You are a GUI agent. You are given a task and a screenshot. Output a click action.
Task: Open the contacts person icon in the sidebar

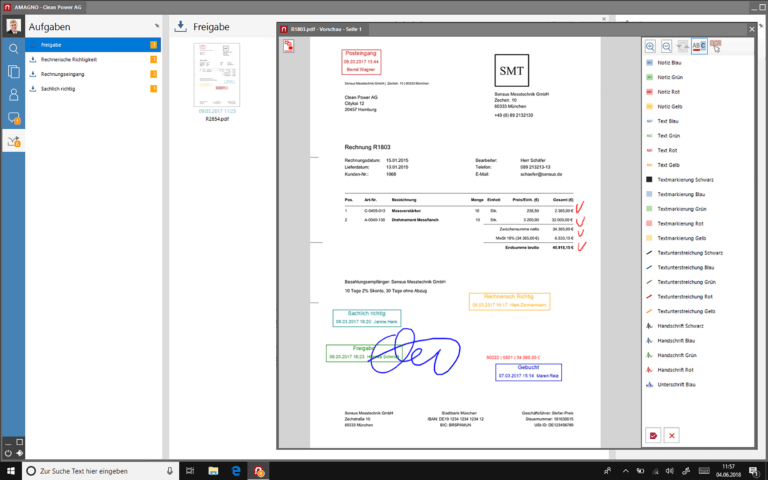pos(14,95)
